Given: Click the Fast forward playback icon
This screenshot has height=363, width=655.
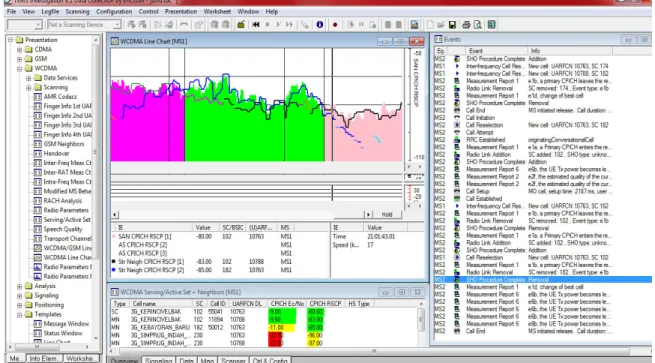Looking at the screenshot, I should point(289,25).
